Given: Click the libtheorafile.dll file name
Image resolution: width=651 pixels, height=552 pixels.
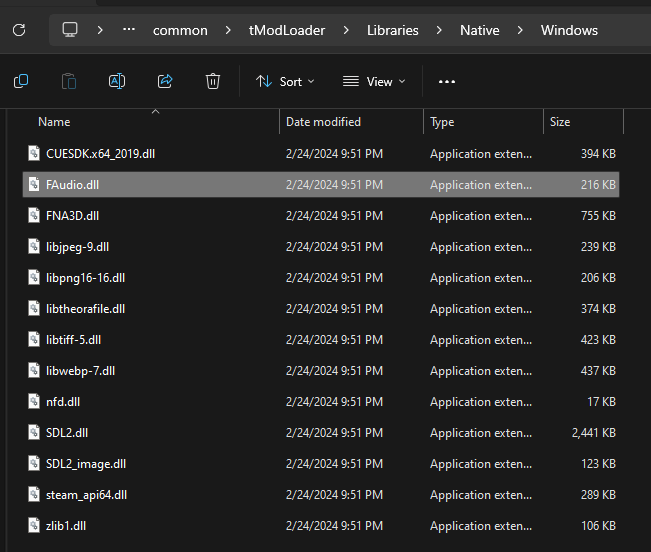Looking at the screenshot, I should [85, 309].
